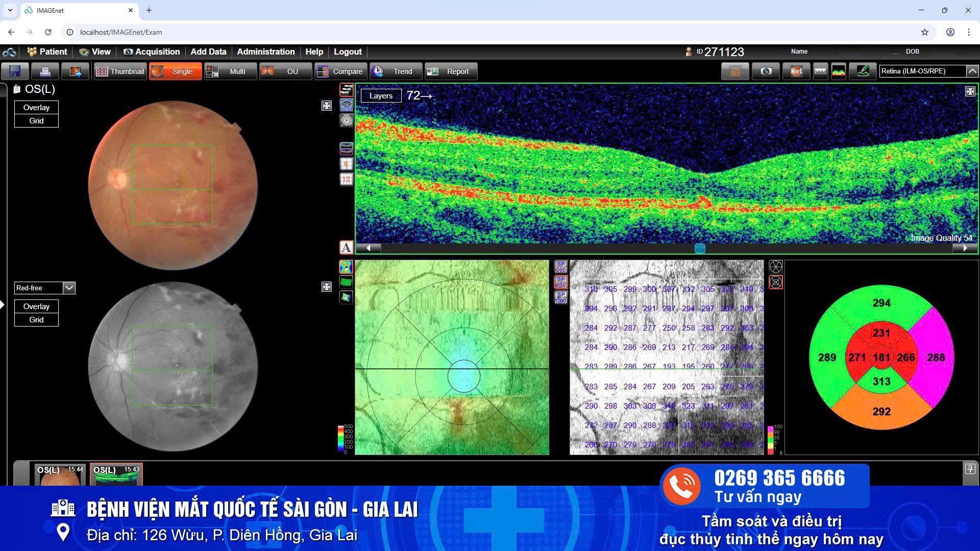This screenshot has width=980, height=551.
Task: Toggle the SP 1000 grid spacing button
Action: (x=560, y=297)
